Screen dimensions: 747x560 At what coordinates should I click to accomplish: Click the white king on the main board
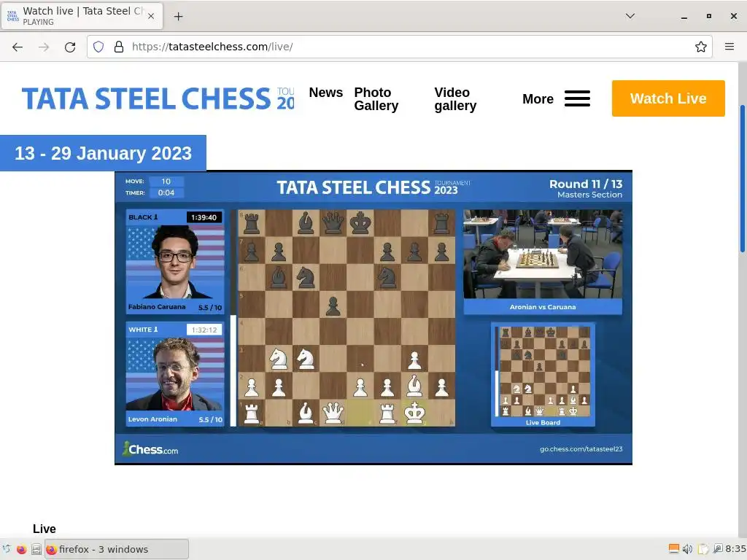[414, 413]
